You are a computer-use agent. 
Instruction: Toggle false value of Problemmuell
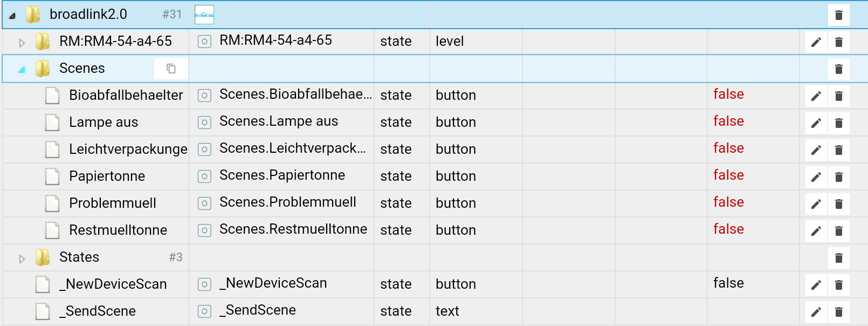[728, 202]
